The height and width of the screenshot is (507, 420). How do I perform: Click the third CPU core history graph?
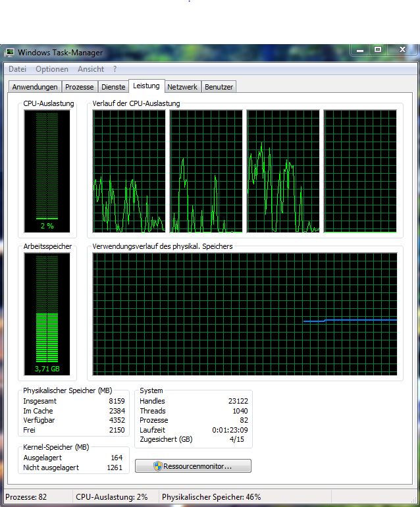click(283, 171)
